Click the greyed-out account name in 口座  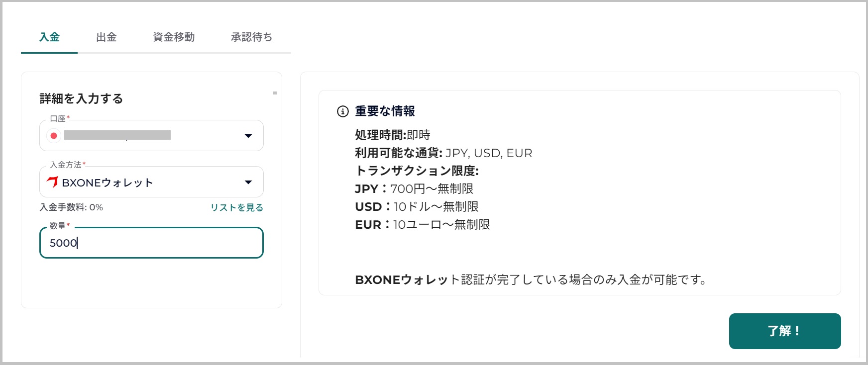(x=117, y=135)
